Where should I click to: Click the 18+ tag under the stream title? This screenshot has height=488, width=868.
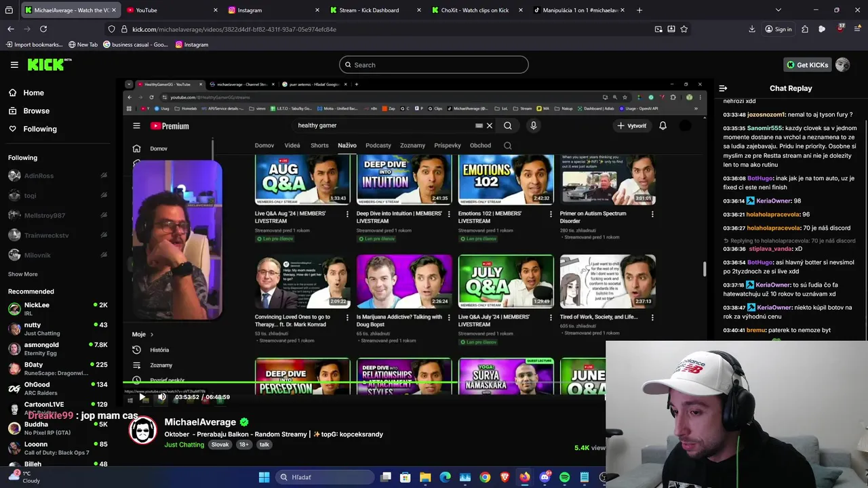[x=243, y=445]
